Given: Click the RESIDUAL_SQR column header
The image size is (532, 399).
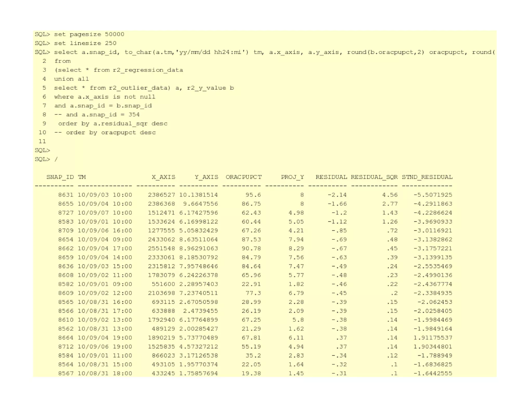Looking at the screenshot, I should coord(374,177).
